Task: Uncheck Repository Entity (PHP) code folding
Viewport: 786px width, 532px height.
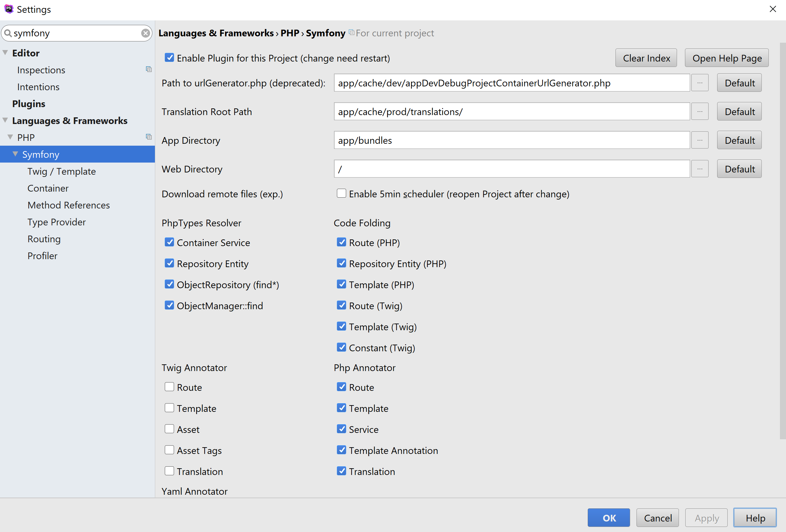Action: pos(342,264)
